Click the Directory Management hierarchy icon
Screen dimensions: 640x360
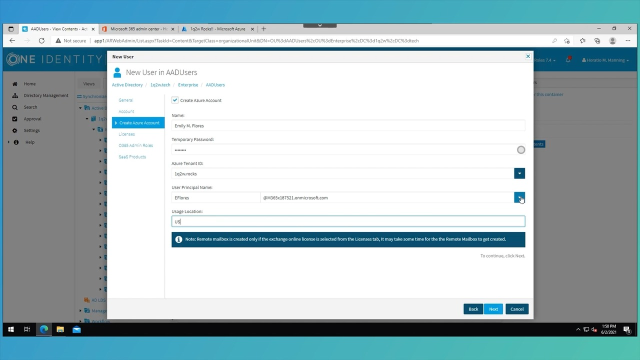[15, 96]
